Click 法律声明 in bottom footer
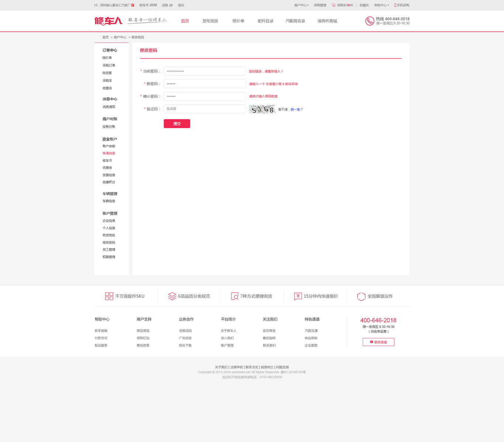The image size is (504, 442). click(237, 367)
